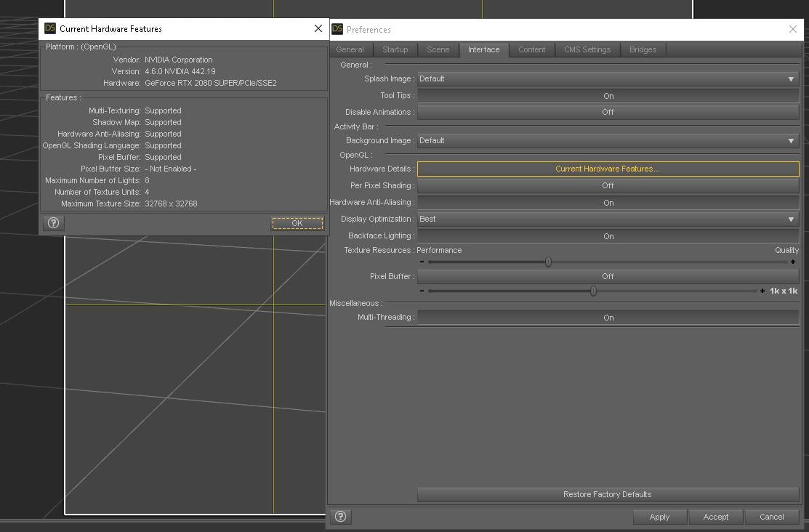
Task: Open the CMS Settings tab
Action: click(587, 49)
